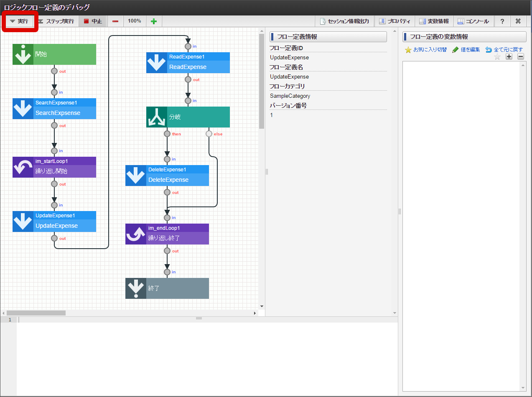532x397 pixels.
Task: Zoom out with the red minus icon
Action: point(115,21)
